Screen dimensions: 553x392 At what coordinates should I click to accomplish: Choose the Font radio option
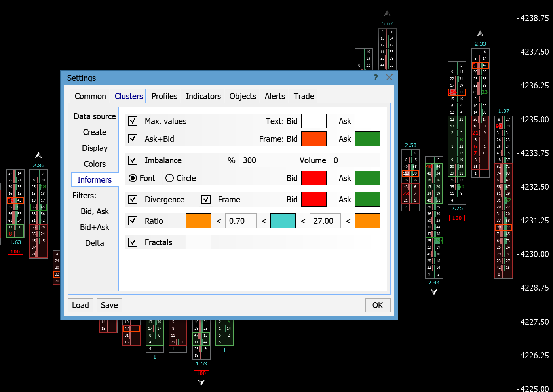133,178
